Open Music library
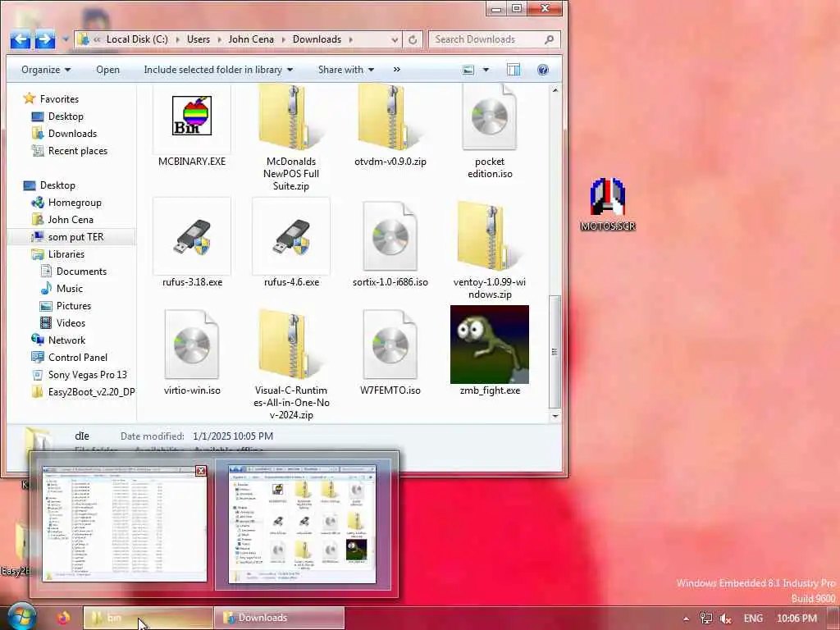Viewport: 840px width, 630px height. [x=69, y=288]
